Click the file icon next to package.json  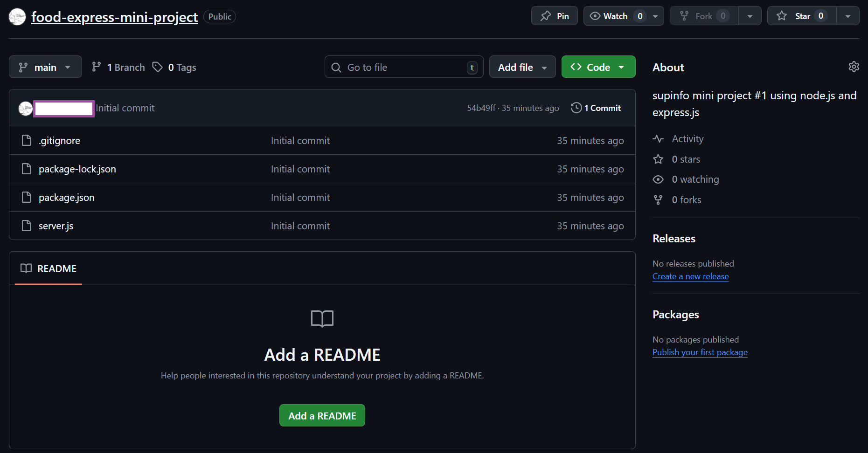[27, 197]
